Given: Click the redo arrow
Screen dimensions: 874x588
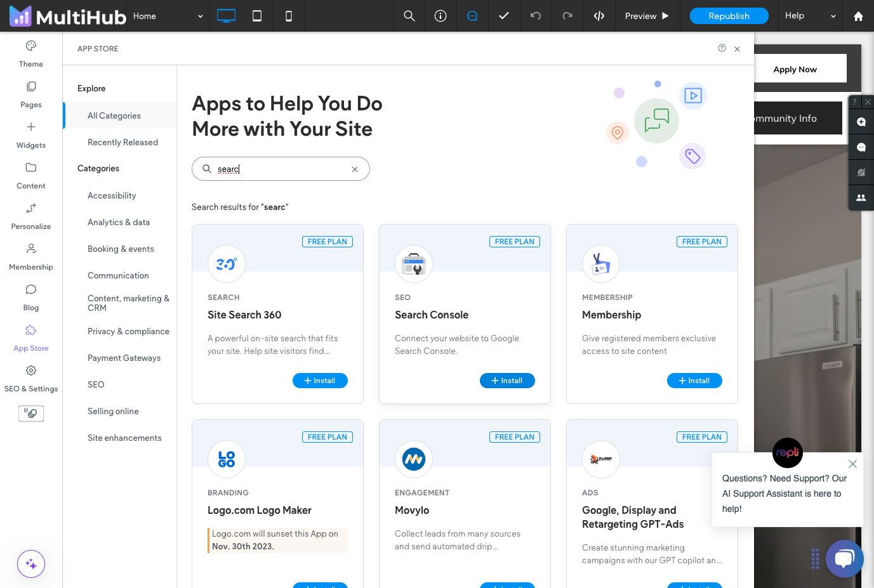Looking at the screenshot, I should point(567,16).
